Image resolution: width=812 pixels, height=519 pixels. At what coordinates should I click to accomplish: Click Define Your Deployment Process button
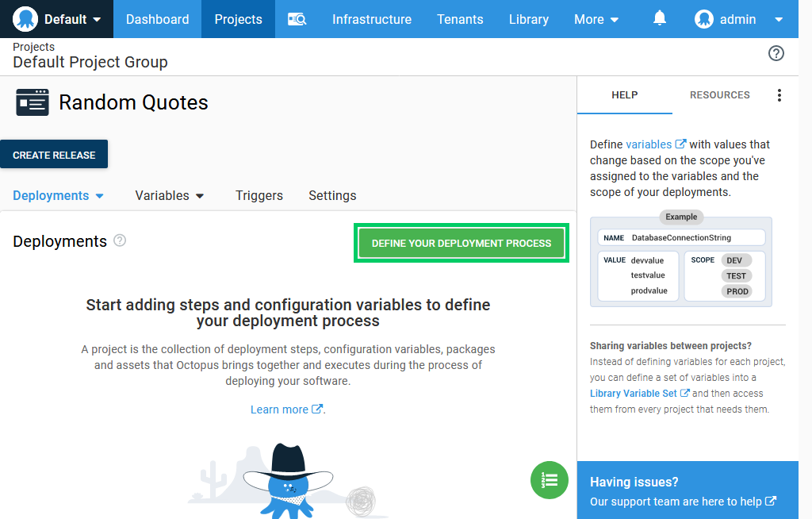(462, 243)
